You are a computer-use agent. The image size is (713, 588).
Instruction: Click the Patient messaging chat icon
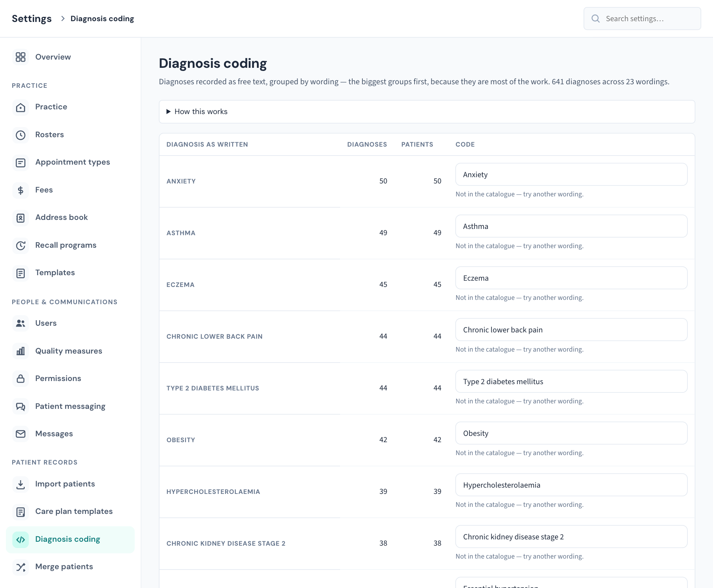[20, 407]
